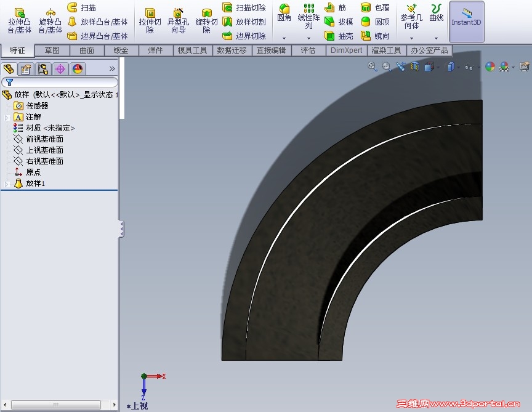Click the Extruded Boss/Base (拉伸凸台/基体) tool
This screenshot has width=532, height=412.
coord(20,22)
